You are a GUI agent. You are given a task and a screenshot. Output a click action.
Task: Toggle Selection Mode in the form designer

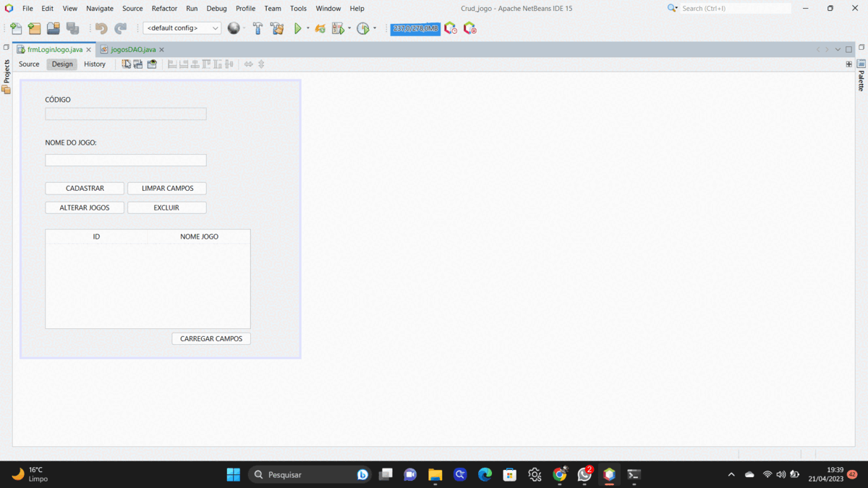tap(126, 64)
